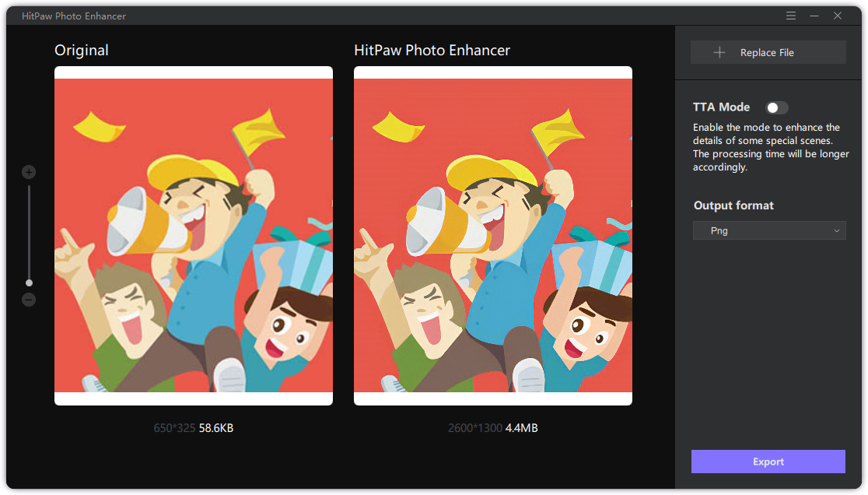Click the zoom slider handle

pyautogui.click(x=29, y=283)
